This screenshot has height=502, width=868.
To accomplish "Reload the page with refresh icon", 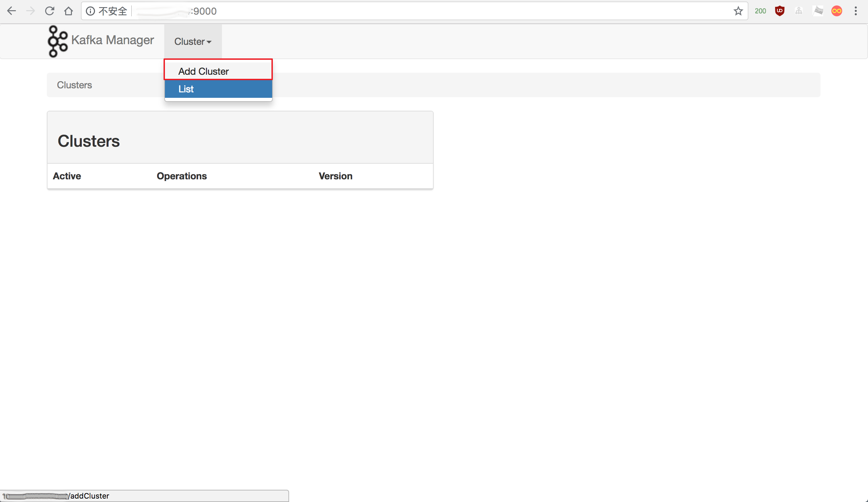I will [x=50, y=11].
